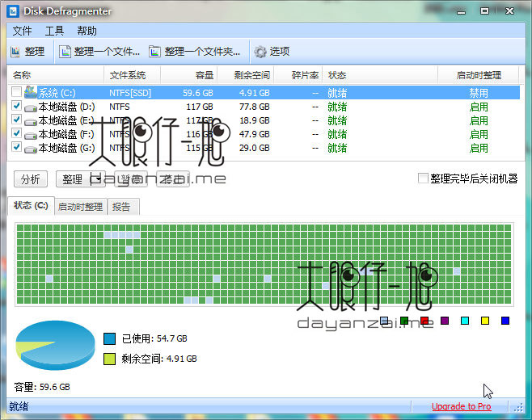Uncheck the 本地磁盘 (D:) checkbox
The width and height of the screenshot is (532, 420).
point(16,106)
